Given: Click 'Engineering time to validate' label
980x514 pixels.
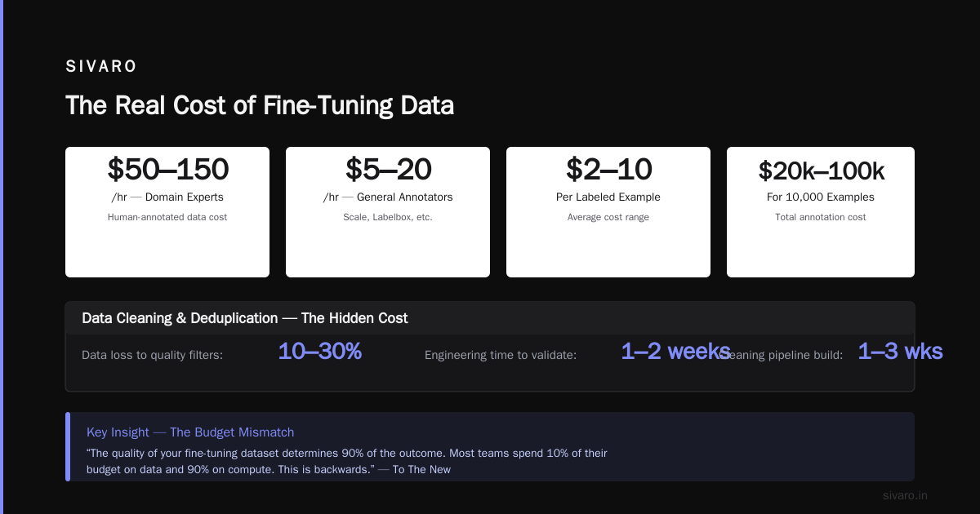Looking at the screenshot, I should tap(501, 355).
